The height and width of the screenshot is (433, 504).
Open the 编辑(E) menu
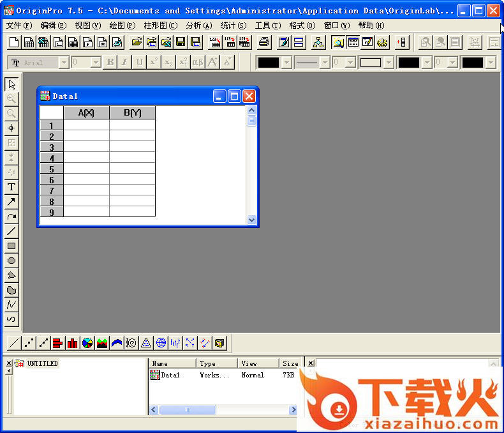54,26
